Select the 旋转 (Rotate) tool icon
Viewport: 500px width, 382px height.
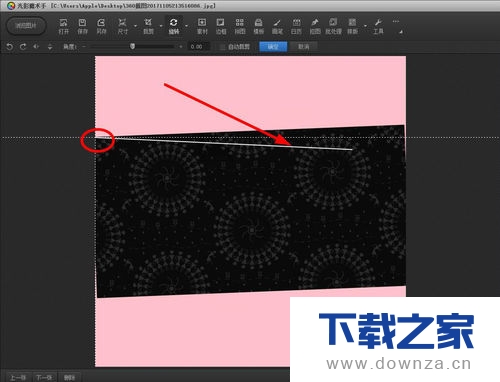click(x=174, y=26)
